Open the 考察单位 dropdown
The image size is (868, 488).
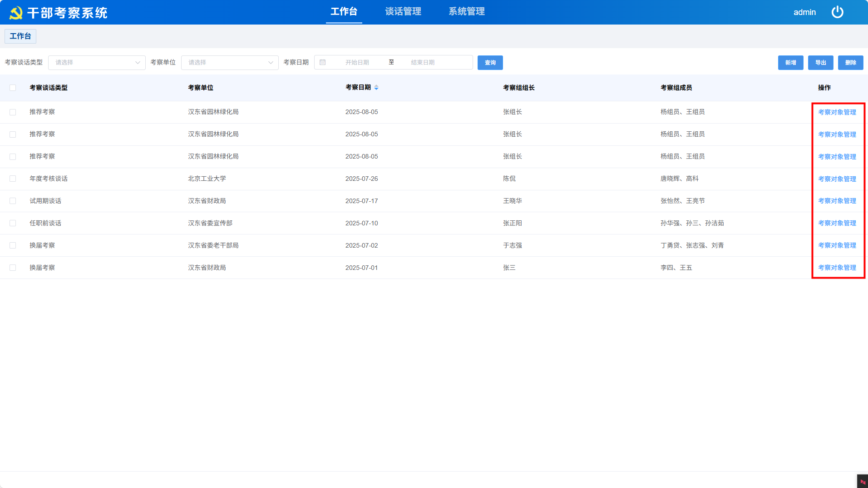pyautogui.click(x=230, y=62)
